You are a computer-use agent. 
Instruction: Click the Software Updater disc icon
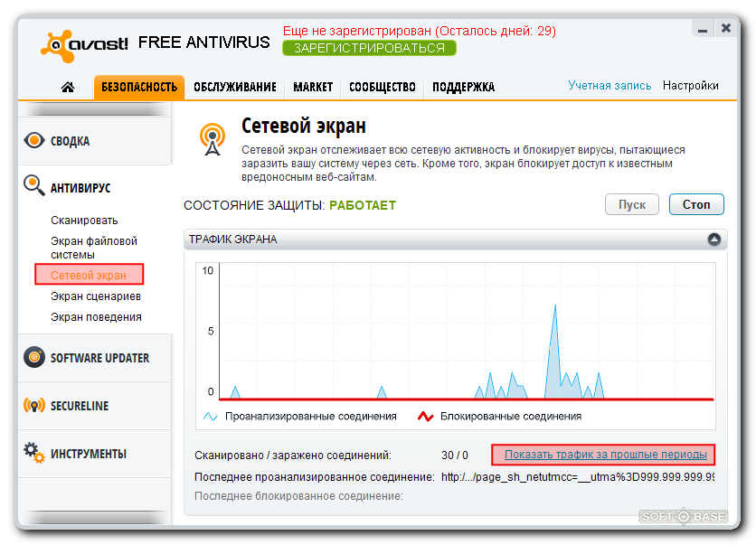tap(34, 357)
